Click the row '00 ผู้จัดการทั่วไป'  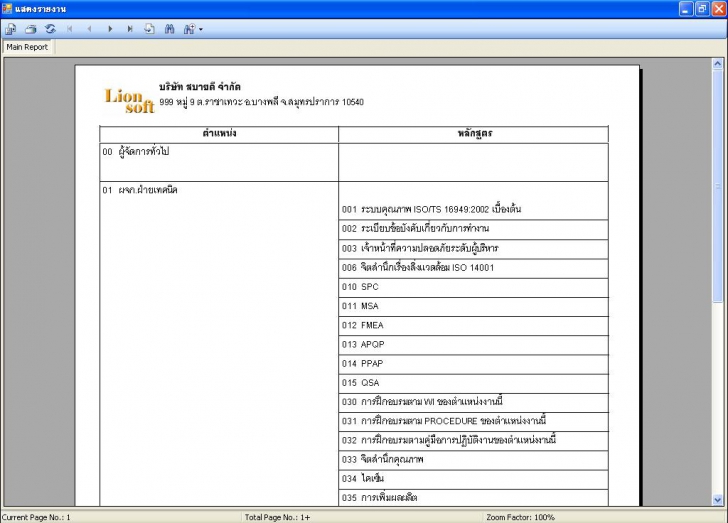pos(219,162)
